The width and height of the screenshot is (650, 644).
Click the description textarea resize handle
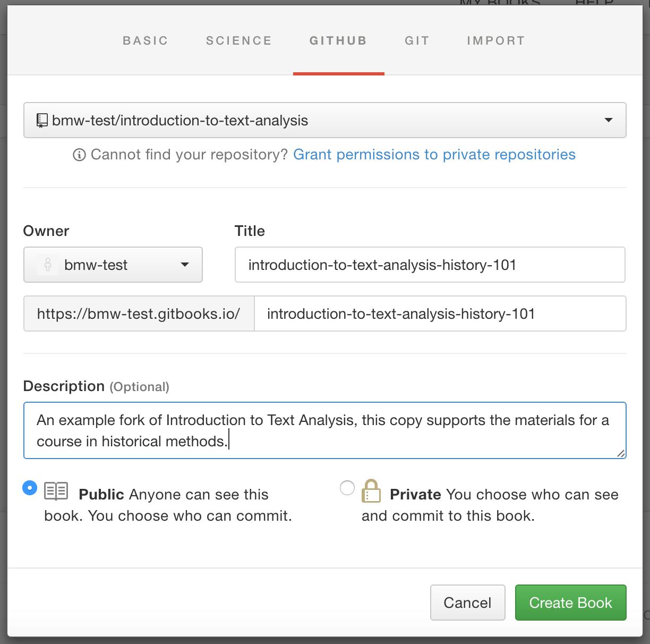click(x=620, y=453)
